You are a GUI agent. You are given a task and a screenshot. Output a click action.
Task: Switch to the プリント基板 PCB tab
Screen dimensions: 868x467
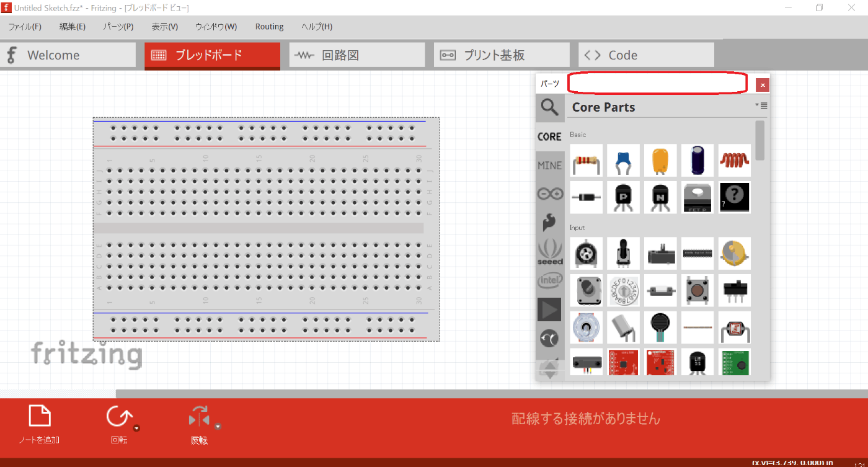pos(502,55)
